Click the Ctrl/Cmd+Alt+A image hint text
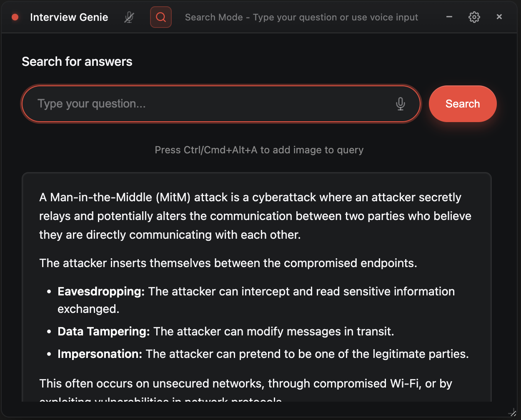Viewport: 521px width, 420px height. (x=259, y=150)
